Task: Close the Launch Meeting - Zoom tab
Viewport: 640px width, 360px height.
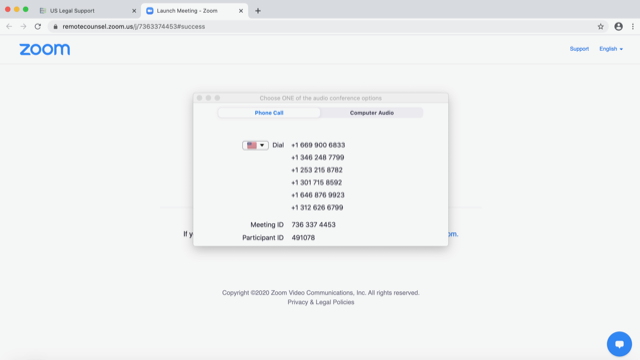Action: [241, 11]
